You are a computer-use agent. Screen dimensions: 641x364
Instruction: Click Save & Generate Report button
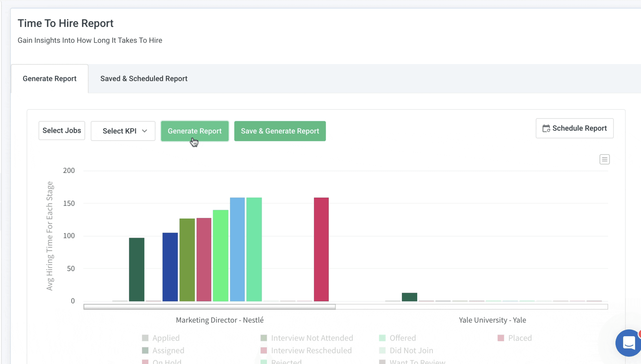280,131
